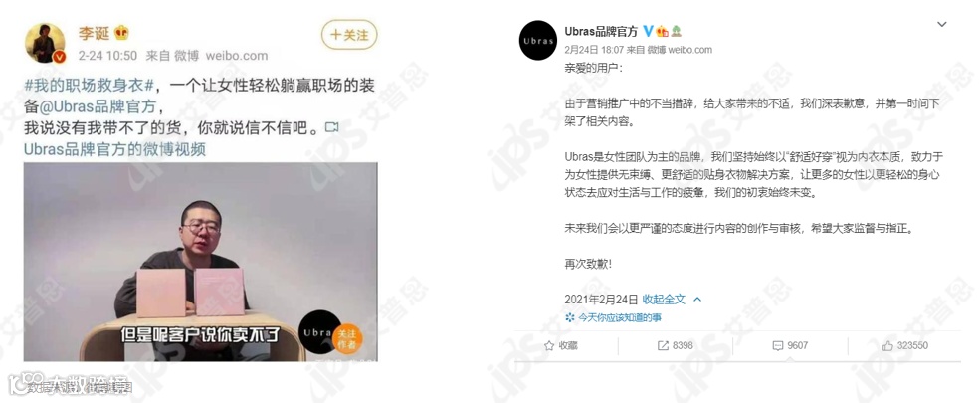Expand the chevron menu on Ubras post

941,24
